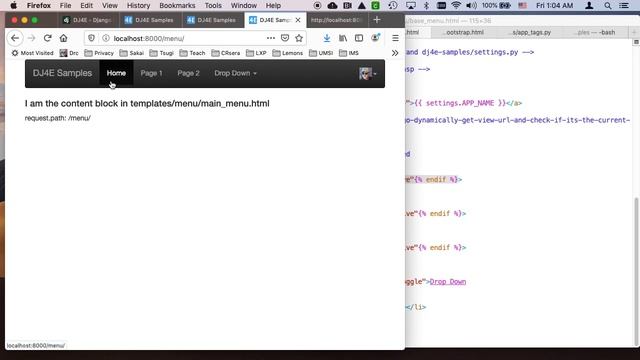Image resolution: width=640 pixels, height=360 pixels.
Task: Open the Bookmarks menu
Action: [177, 6]
